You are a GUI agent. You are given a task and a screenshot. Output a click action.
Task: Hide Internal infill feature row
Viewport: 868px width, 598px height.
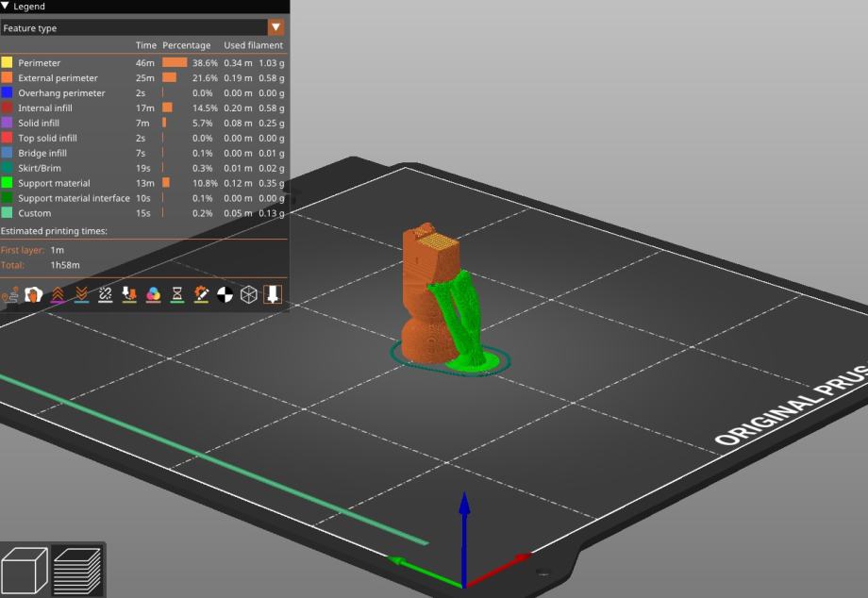[x=44, y=108]
